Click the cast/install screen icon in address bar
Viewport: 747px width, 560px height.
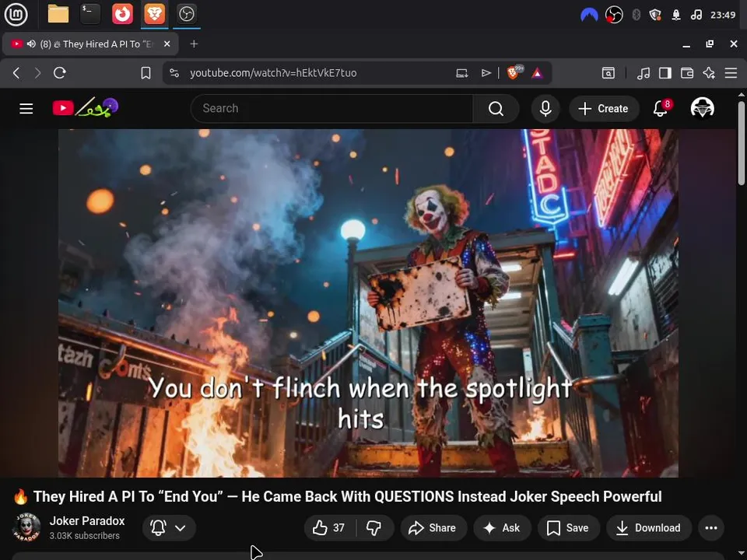click(461, 73)
